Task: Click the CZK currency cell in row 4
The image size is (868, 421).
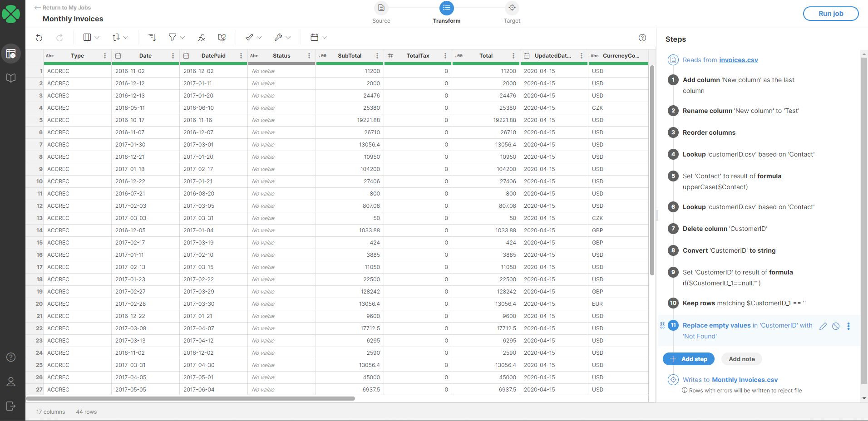Action: (618, 108)
